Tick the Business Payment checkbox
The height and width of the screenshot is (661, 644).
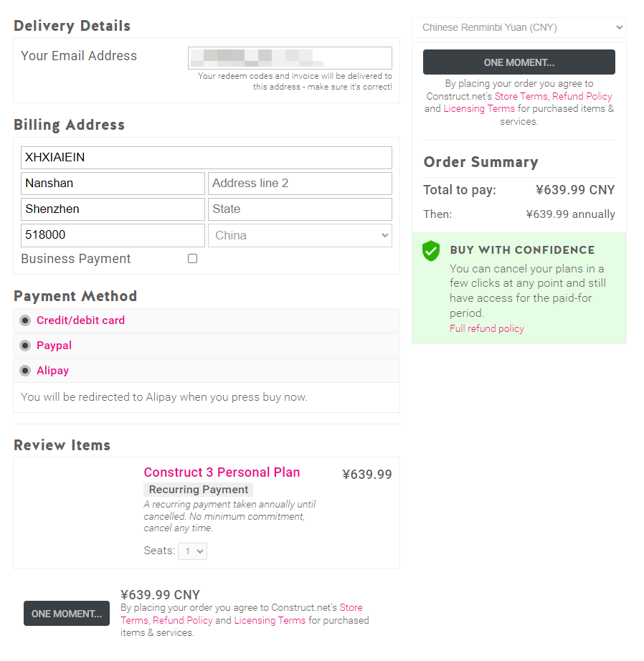click(x=192, y=258)
